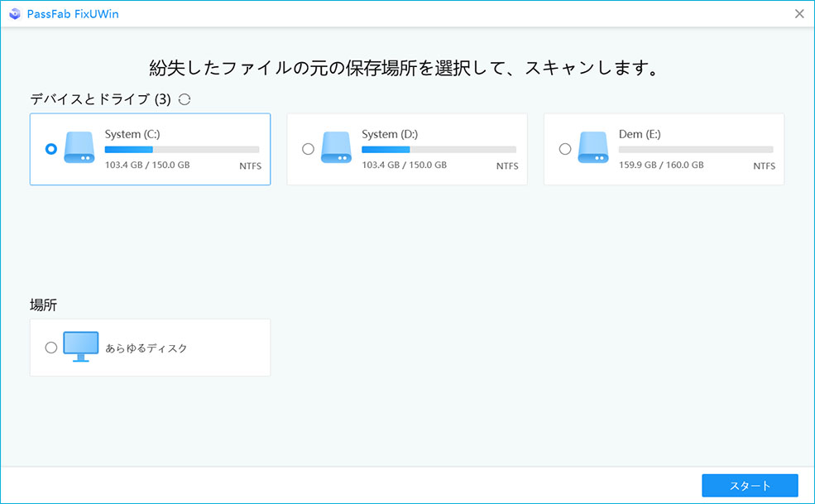815x504 pixels.
Task: Click the monitor icon for あらゆるディスク
Action: coord(80,348)
